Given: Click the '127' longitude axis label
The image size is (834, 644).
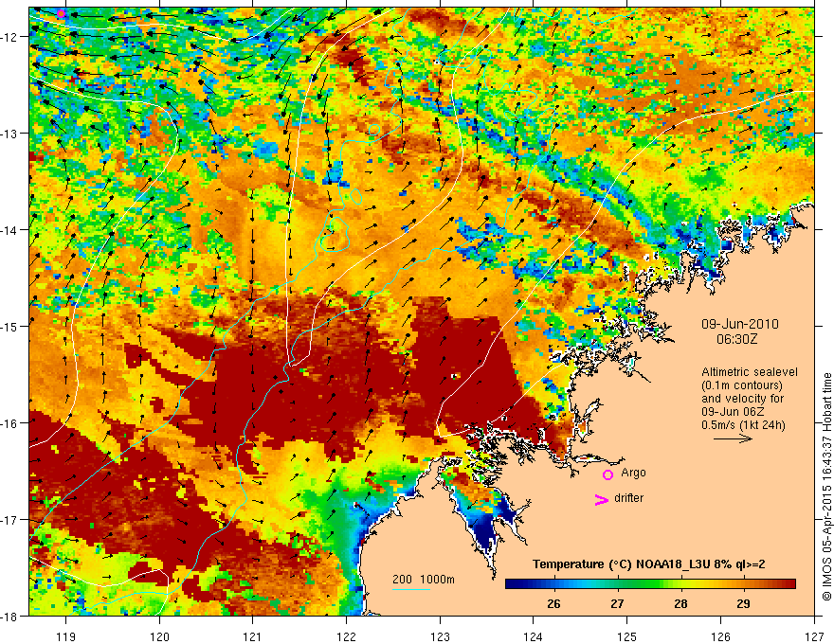Looking at the screenshot, I should point(814,636).
